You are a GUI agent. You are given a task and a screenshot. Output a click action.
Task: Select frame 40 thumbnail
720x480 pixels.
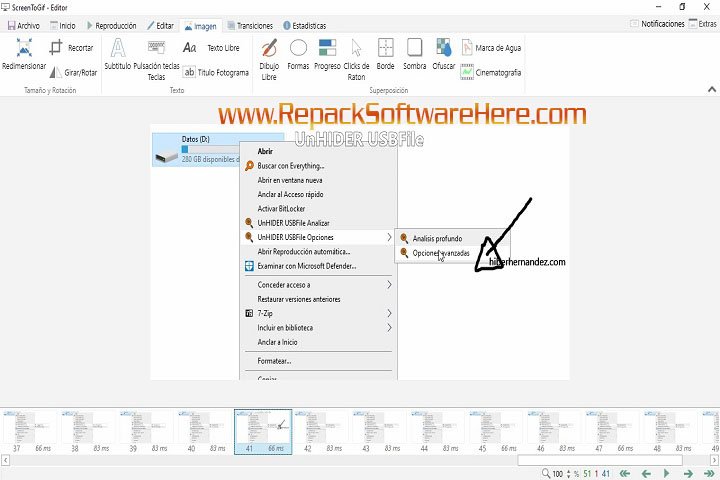click(205, 432)
